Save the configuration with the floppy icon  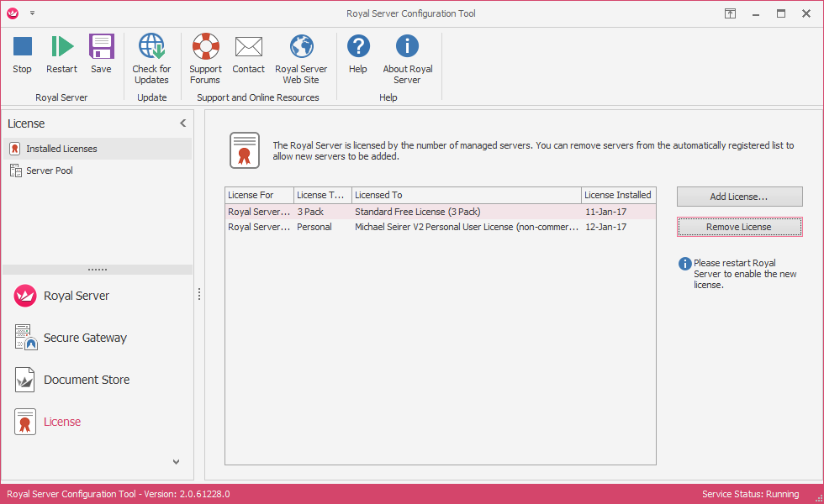(101, 54)
